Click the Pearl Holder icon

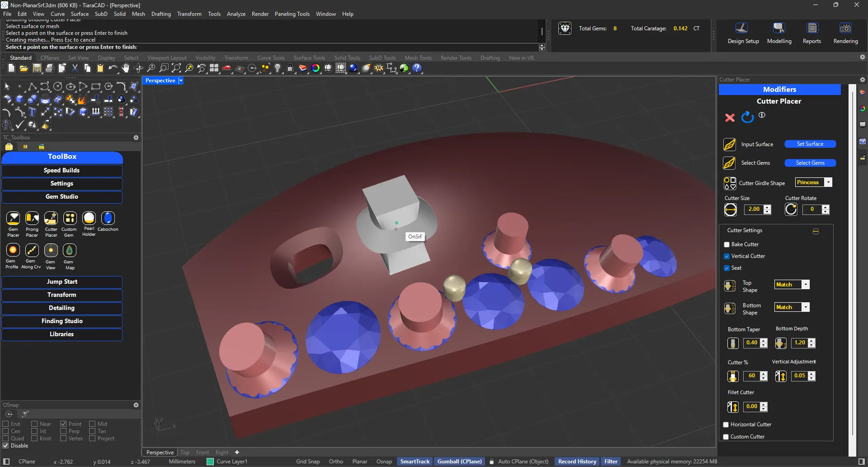[x=89, y=219]
